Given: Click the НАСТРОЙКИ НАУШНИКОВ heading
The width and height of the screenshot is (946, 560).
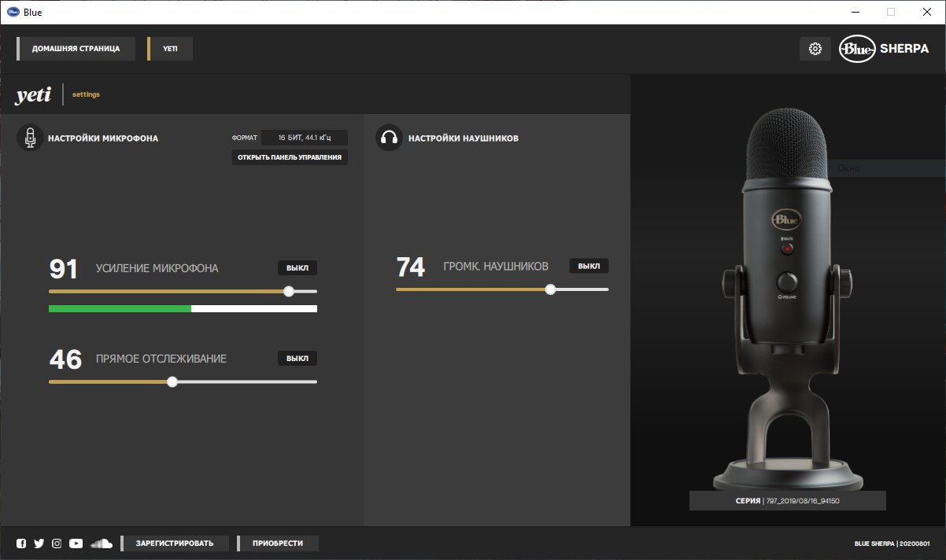Looking at the screenshot, I should click(463, 138).
